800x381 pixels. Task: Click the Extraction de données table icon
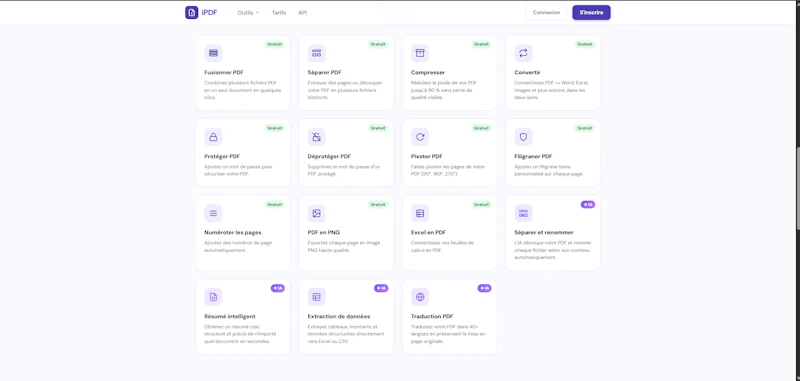point(317,297)
